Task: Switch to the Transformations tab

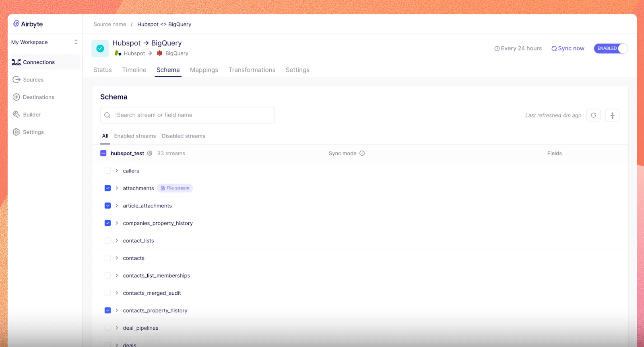Action: click(252, 70)
